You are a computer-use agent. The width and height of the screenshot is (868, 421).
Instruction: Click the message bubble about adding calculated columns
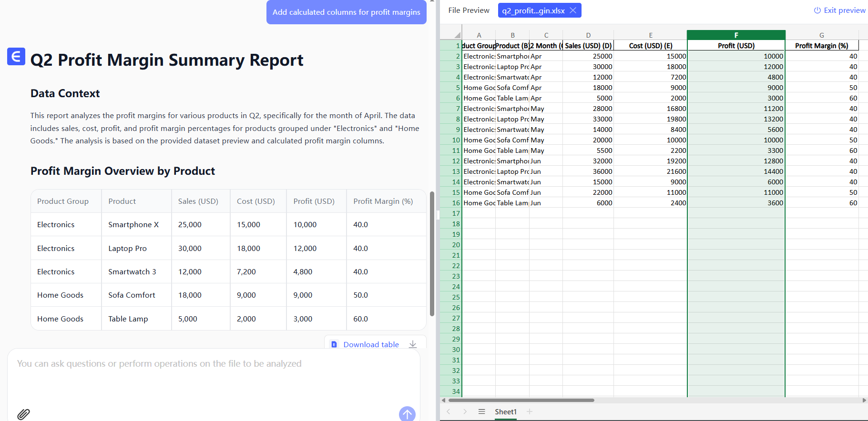click(x=346, y=12)
